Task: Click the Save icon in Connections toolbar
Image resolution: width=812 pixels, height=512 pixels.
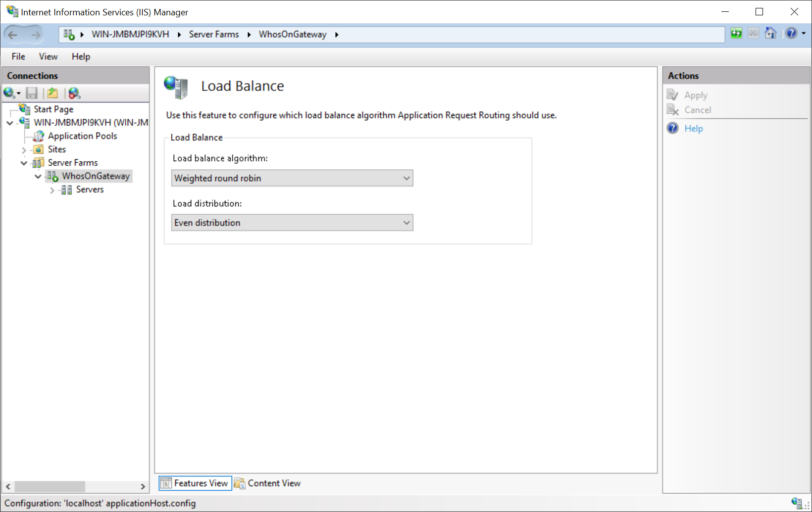Action: coord(32,93)
